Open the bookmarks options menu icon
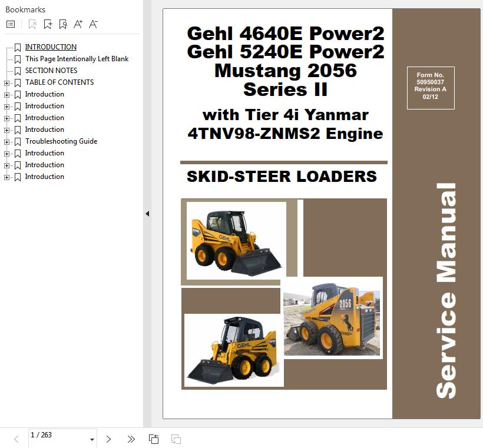 click(x=11, y=24)
